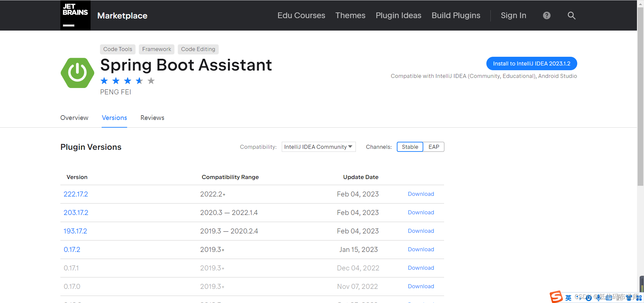The image size is (644, 303).
Task: Open version 0.17.0
Action: [x=72, y=287]
